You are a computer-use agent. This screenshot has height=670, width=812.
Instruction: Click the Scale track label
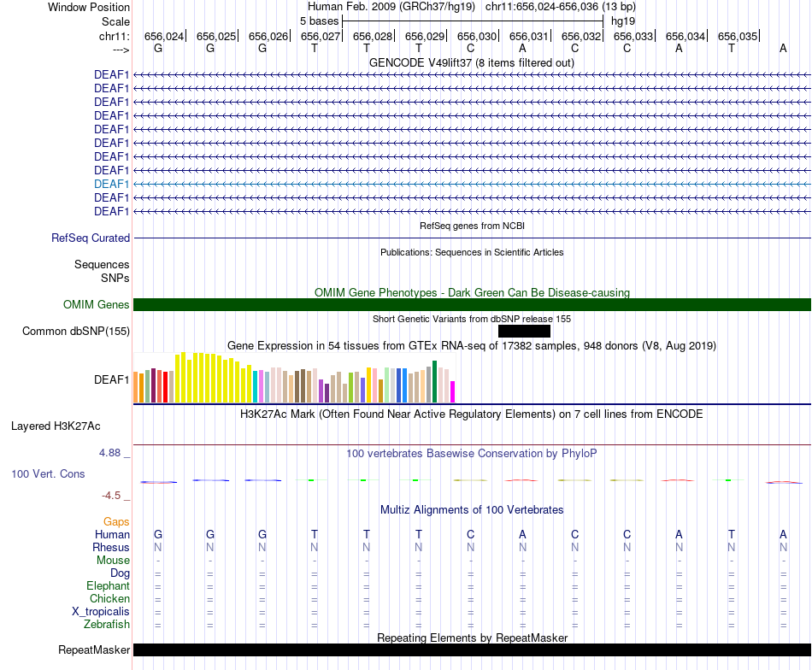pyautogui.click(x=115, y=21)
